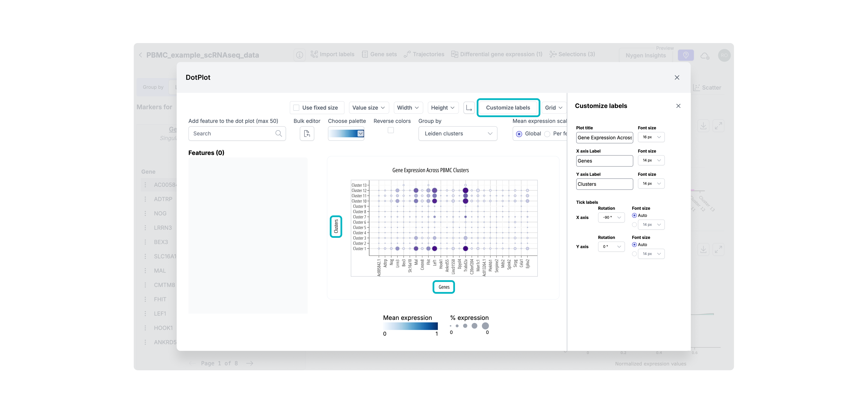
Task: Click the next page arrow
Action: point(250,363)
